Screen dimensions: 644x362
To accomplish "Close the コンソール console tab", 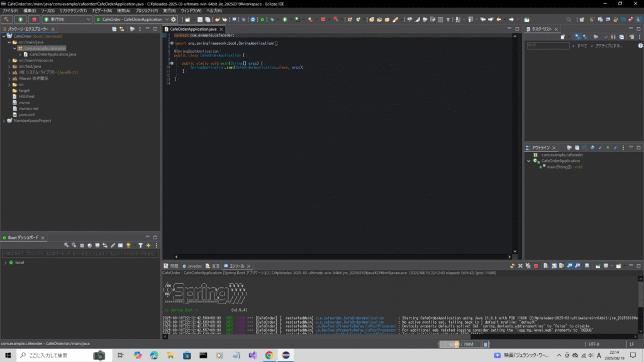I will coord(248,266).
